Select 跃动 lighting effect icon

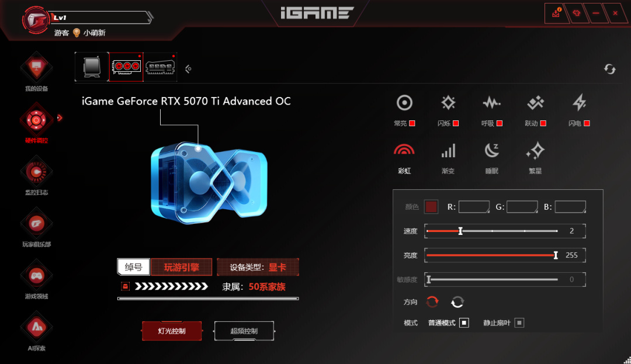tap(535, 103)
